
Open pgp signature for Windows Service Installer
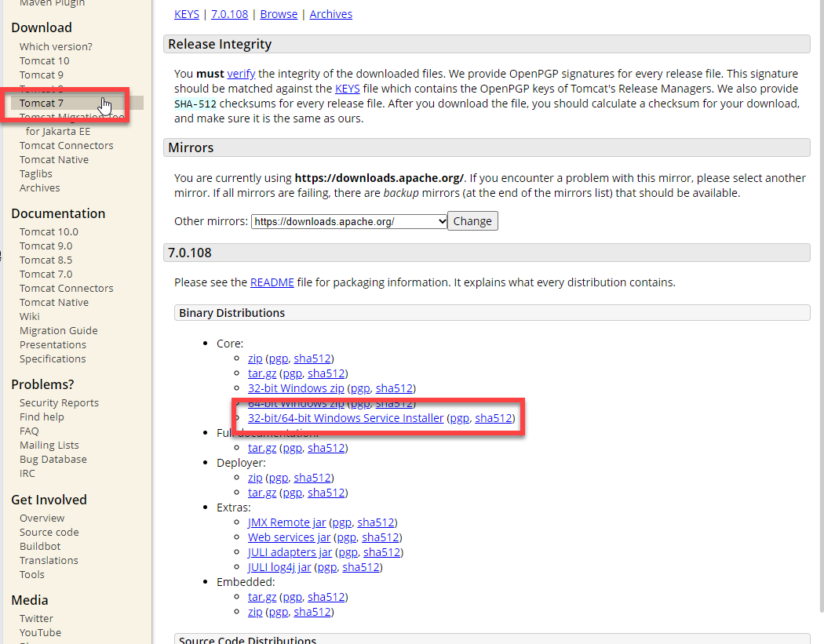459,418
